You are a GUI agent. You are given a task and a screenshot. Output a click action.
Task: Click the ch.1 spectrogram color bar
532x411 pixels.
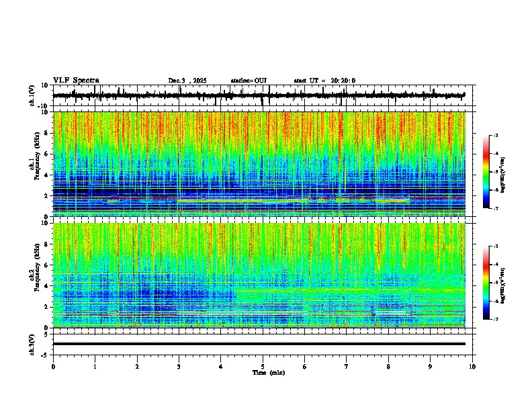(486, 172)
